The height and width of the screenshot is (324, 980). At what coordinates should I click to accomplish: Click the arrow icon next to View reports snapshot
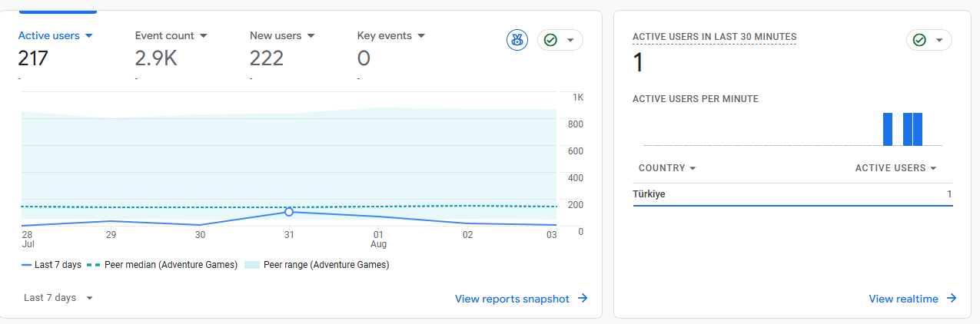click(x=583, y=299)
